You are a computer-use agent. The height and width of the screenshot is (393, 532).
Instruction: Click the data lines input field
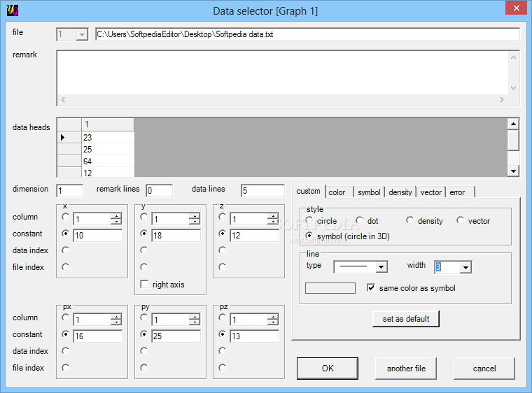[262, 191]
